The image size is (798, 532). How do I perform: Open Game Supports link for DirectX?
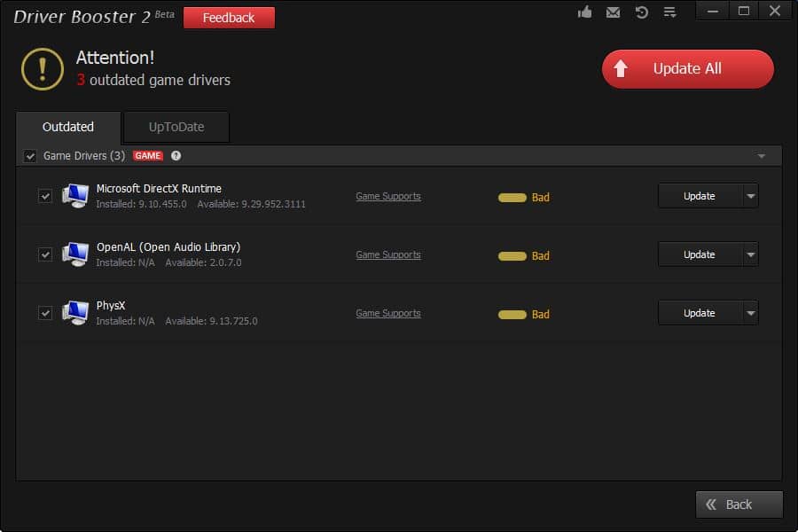(x=388, y=196)
